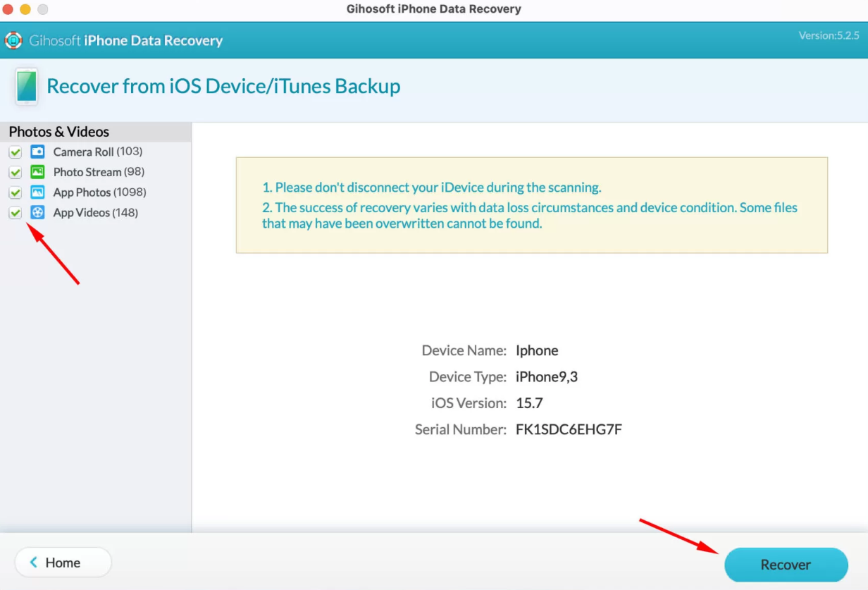Click the Camera Roll camera icon
This screenshot has height=590, width=868.
tap(38, 152)
